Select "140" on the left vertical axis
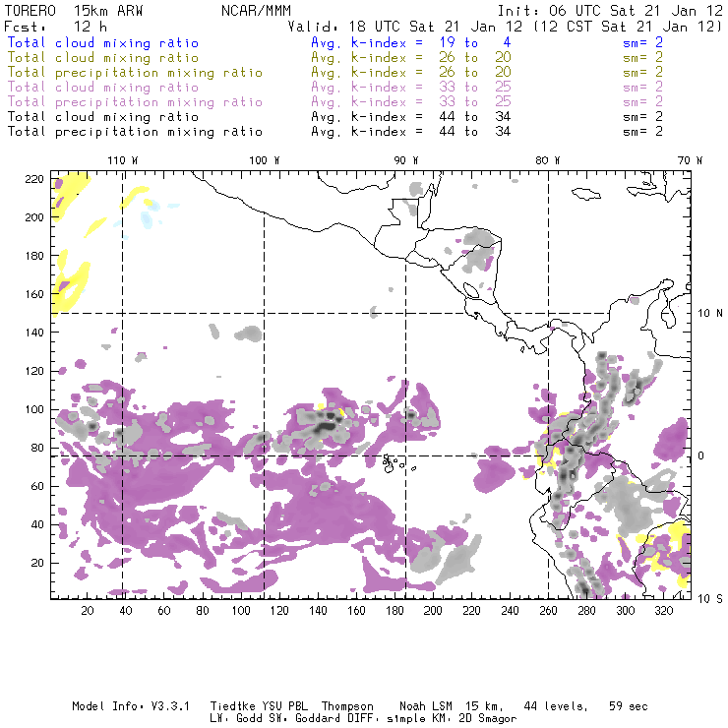728x728 pixels. click(x=34, y=333)
